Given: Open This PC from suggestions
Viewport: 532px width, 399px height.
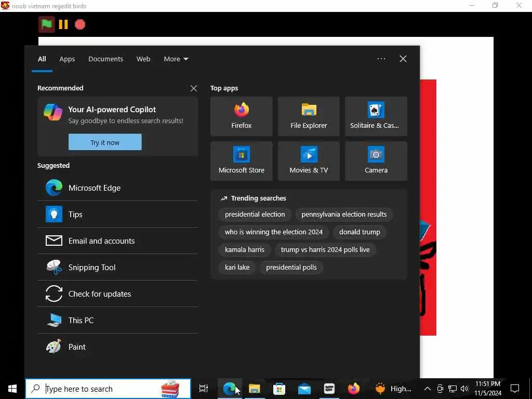Looking at the screenshot, I should coord(117,320).
